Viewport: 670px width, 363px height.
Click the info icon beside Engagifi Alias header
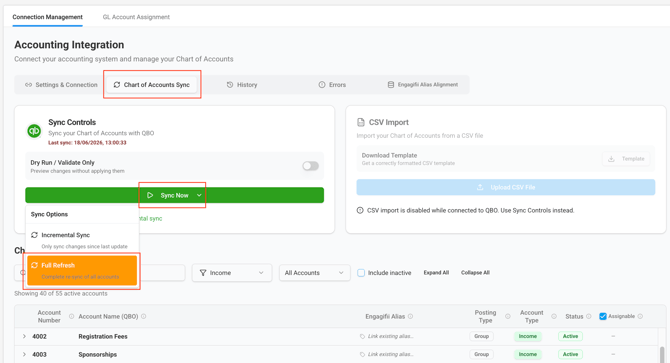410,316
